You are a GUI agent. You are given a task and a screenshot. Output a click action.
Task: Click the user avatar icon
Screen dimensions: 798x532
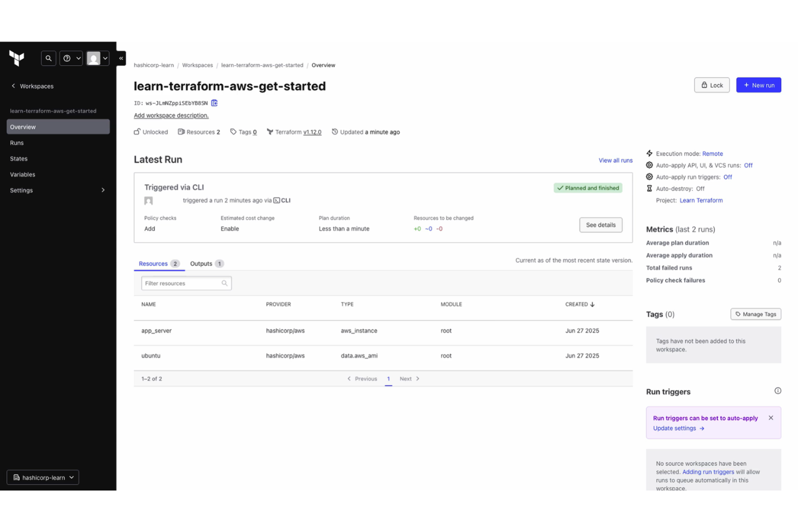tap(94, 58)
